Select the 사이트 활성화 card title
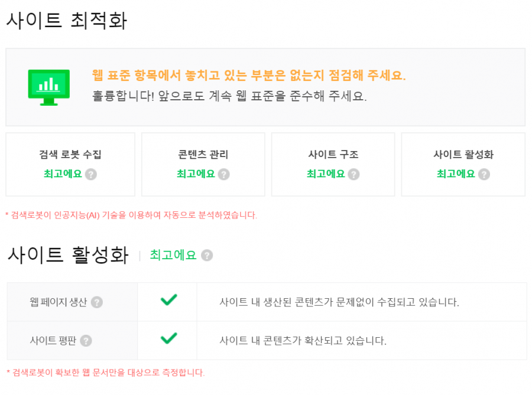Screen dimensions: 532x395 (x=463, y=155)
